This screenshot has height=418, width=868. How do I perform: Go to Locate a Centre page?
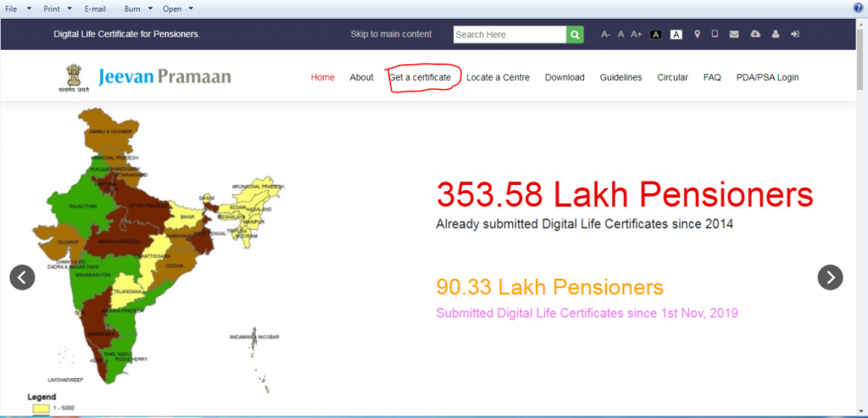pyautogui.click(x=498, y=77)
